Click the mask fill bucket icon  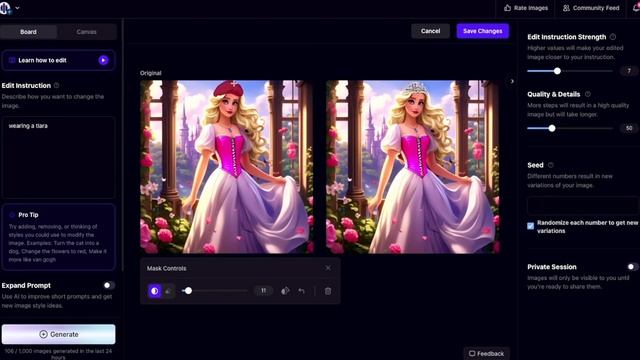(285, 291)
